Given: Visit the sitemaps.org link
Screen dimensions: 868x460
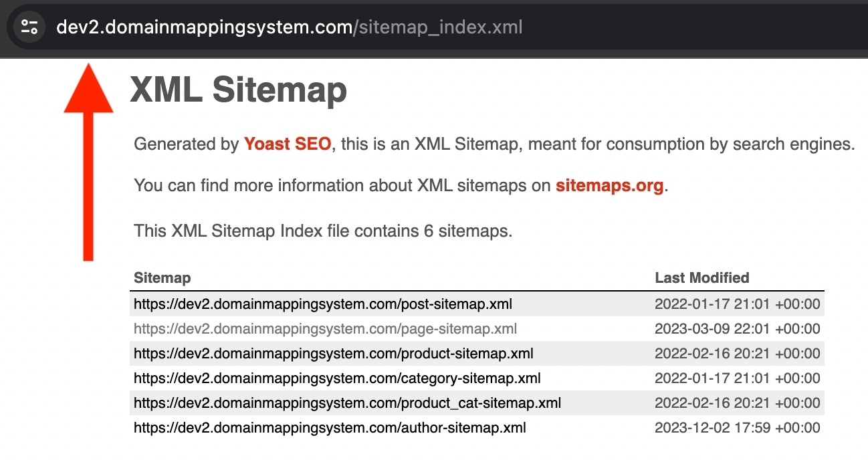Looking at the screenshot, I should (x=609, y=186).
